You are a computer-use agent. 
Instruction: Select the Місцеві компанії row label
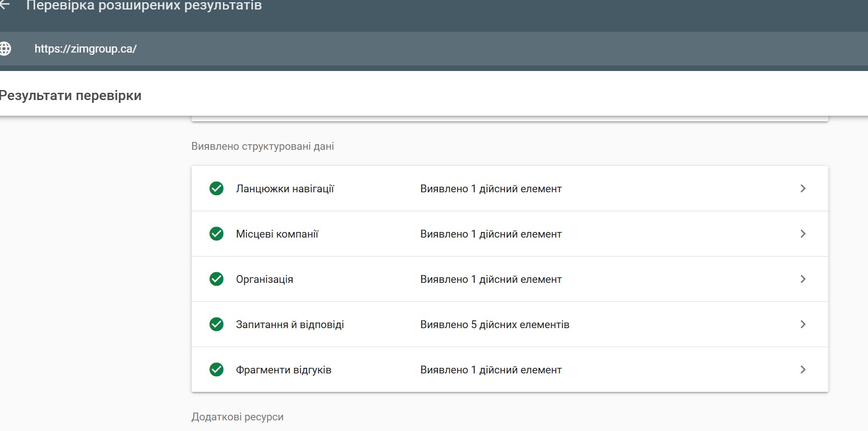point(277,234)
